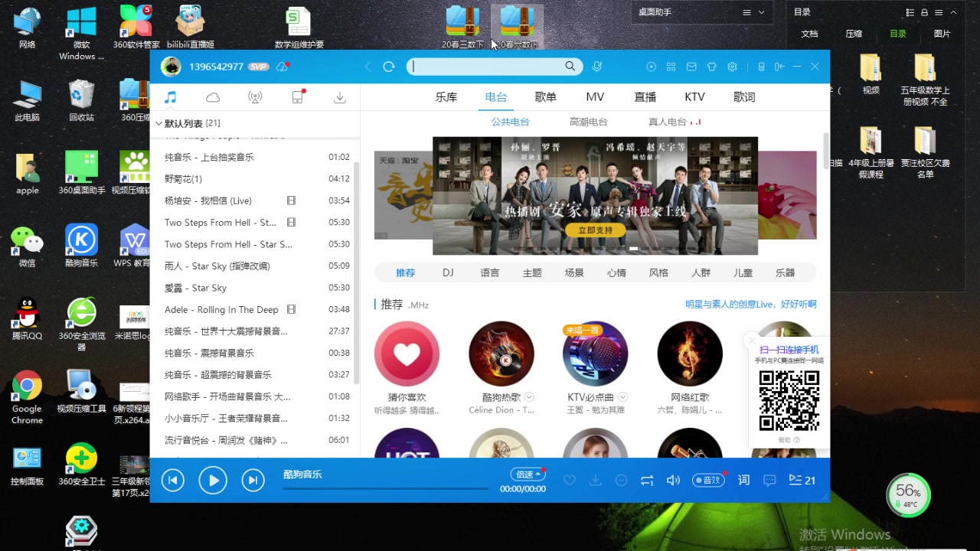The image size is (980, 551).
Task: Open the remote control icon in title bar
Action: 760,67
